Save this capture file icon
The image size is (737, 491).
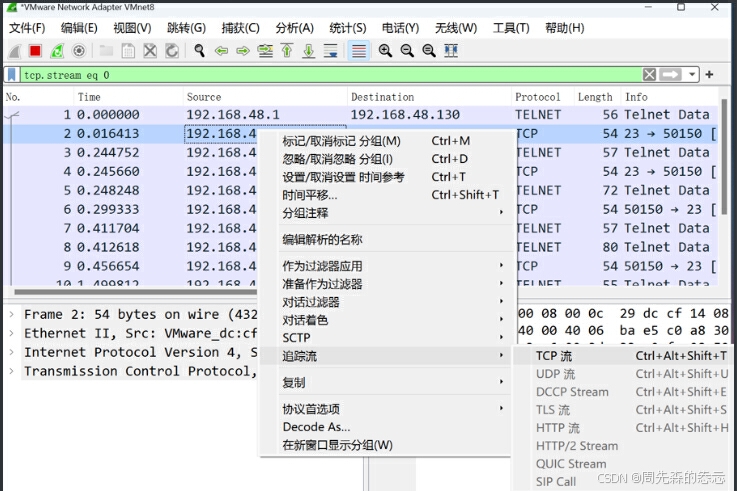pos(128,51)
